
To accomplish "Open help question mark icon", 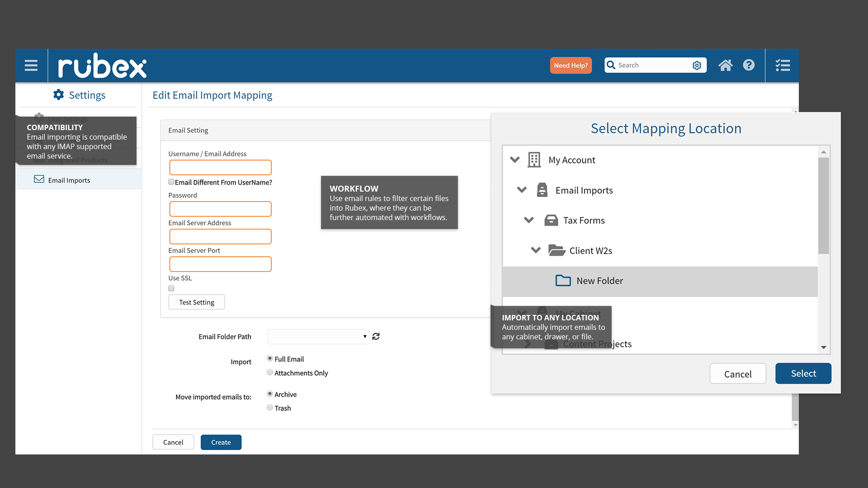I will [749, 65].
